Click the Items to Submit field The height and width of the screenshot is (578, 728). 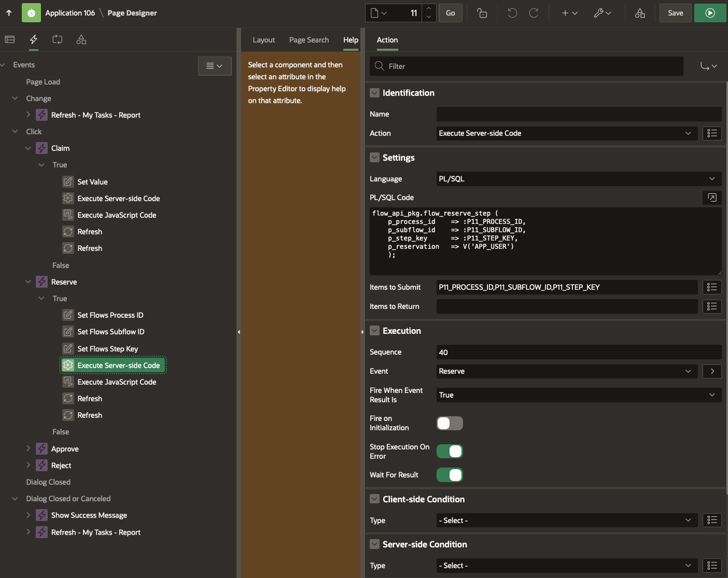click(x=567, y=287)
